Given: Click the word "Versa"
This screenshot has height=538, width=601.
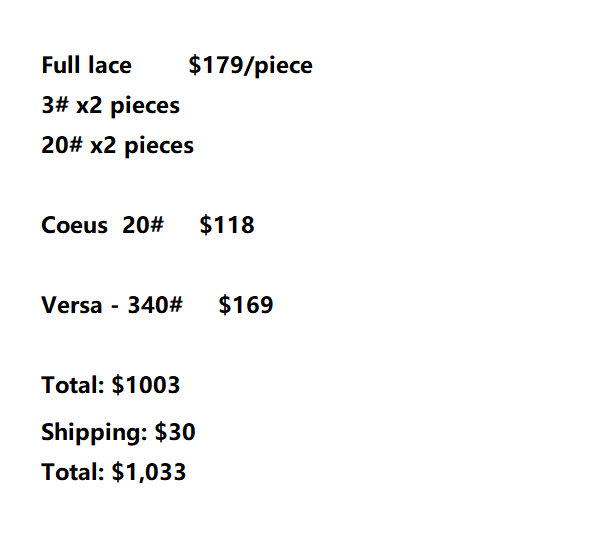Looking at the screenshot, I should coord(71,306).
